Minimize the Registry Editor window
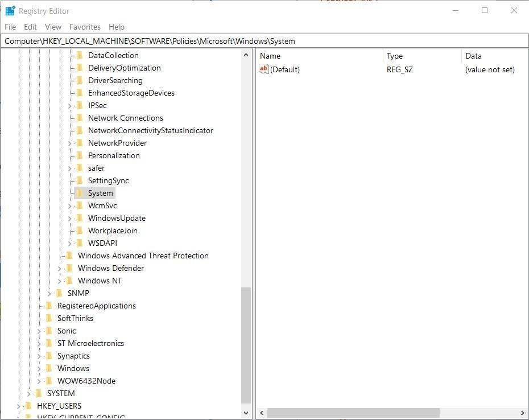 click(x=456, y=10)
